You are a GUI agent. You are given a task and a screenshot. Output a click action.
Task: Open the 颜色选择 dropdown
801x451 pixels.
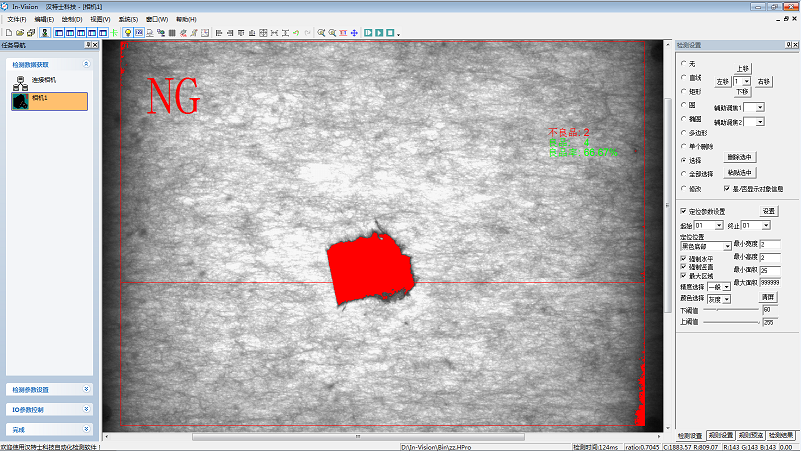(727, 298)
